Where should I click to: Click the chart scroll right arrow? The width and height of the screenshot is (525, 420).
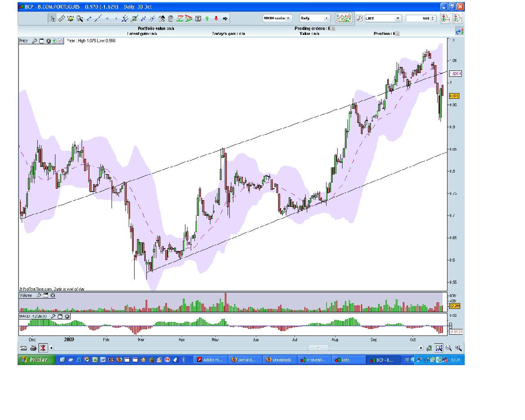point(421,348)
